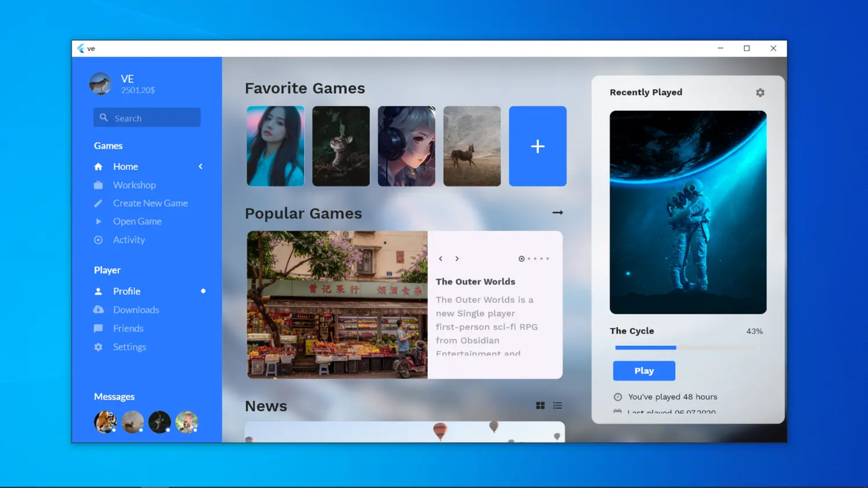Open Workshop from the sidebar
The width and height of the screenshot is (868, 488).
134,185
